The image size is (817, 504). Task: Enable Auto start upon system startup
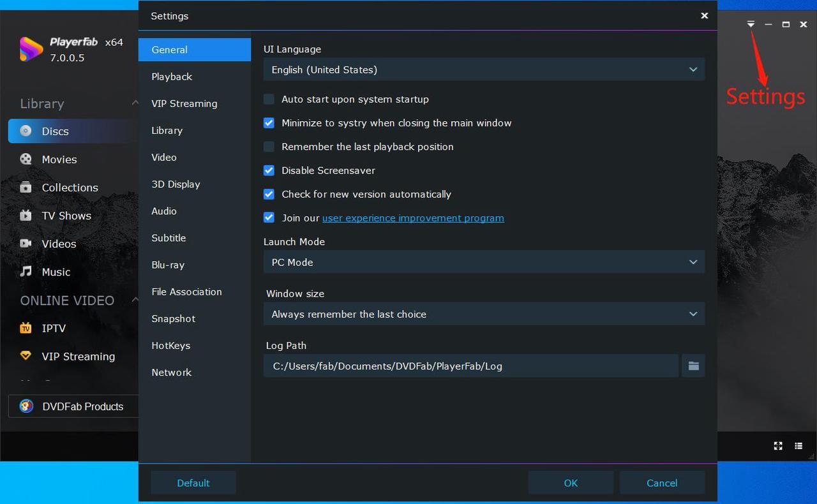coord(269,100)
